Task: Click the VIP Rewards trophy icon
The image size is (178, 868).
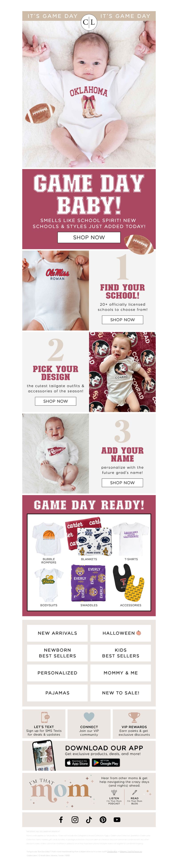Action: 134,717
